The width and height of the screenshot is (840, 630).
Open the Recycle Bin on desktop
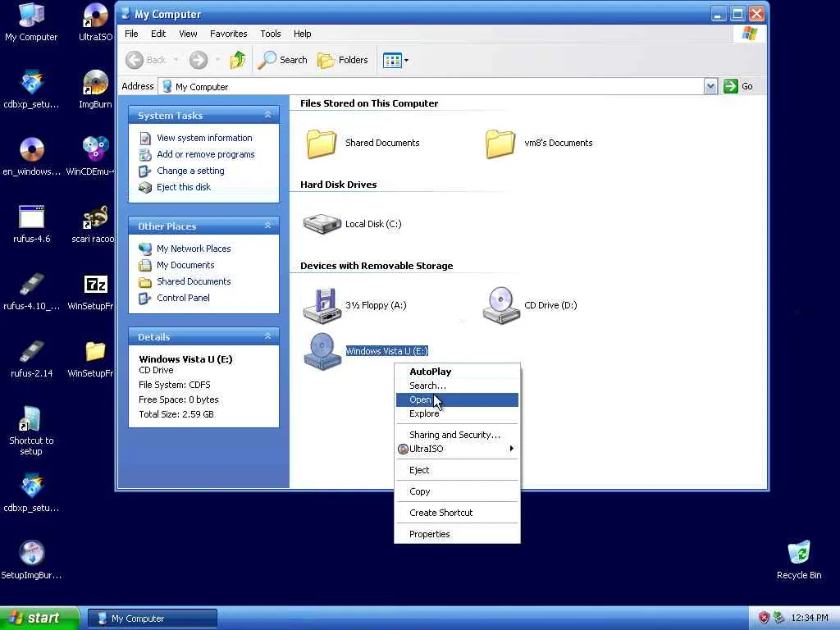click(x=799, y=560)
